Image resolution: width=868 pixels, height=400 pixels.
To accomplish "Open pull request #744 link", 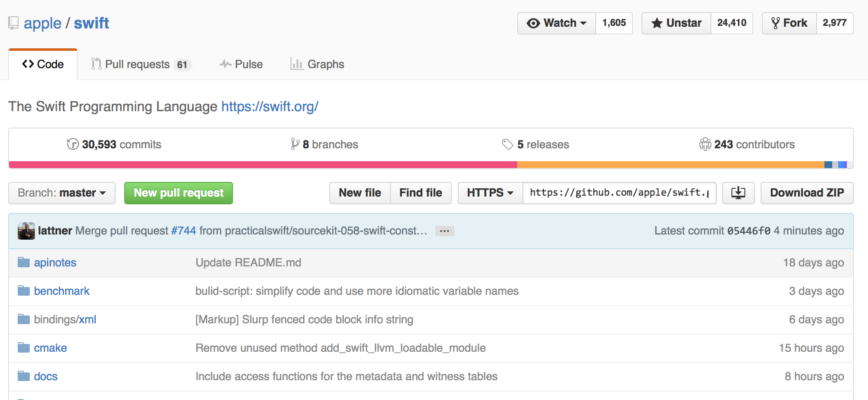I will click(x=184, y=231).
